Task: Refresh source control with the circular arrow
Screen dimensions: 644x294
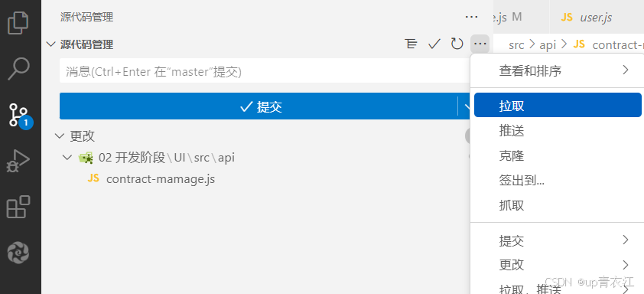Action: [x=457, y=44]
